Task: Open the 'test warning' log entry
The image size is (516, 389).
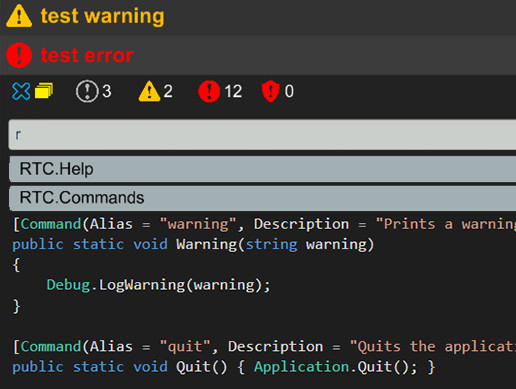Action: tap(258, 17)
